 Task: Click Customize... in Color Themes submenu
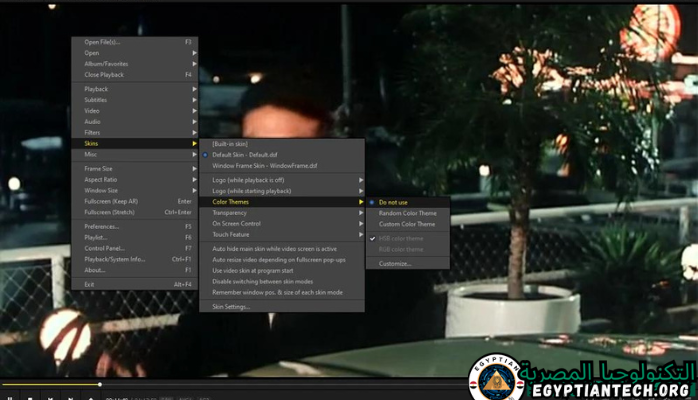point(395,263)
